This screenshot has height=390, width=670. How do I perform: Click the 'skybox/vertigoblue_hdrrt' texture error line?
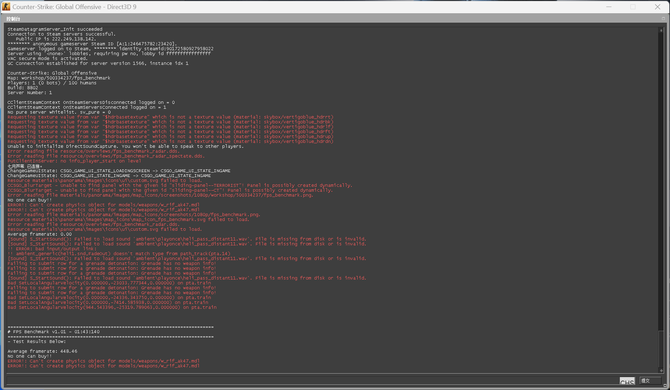[170, 117]
